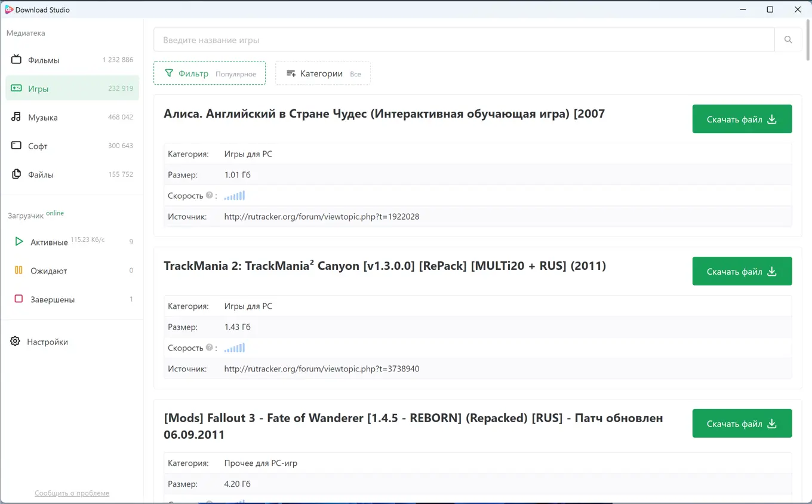Image resolution: width=812 pixels, height=504 pixels.
Task: Click the 1.43 Гб size value
Action: point(237,327)
